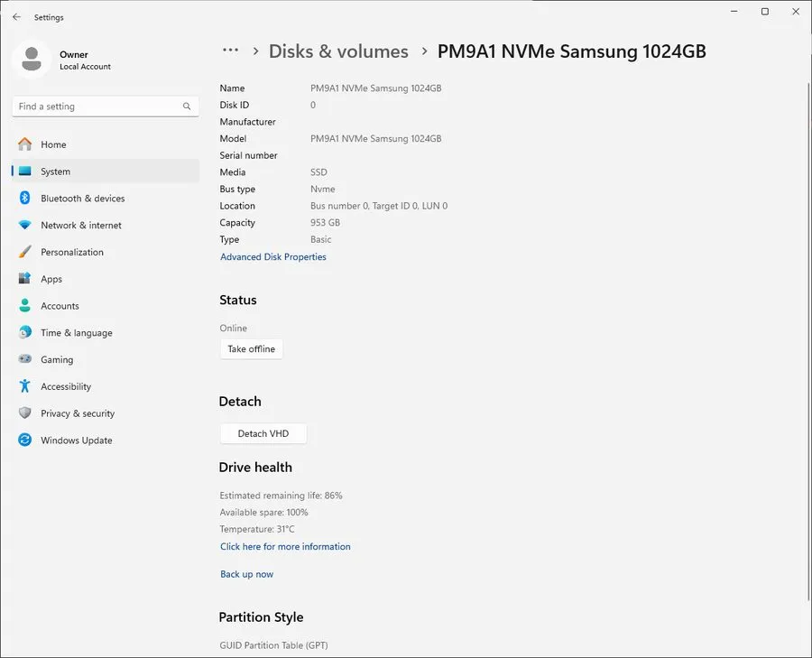Open Personalization settings

pos(106,253)
